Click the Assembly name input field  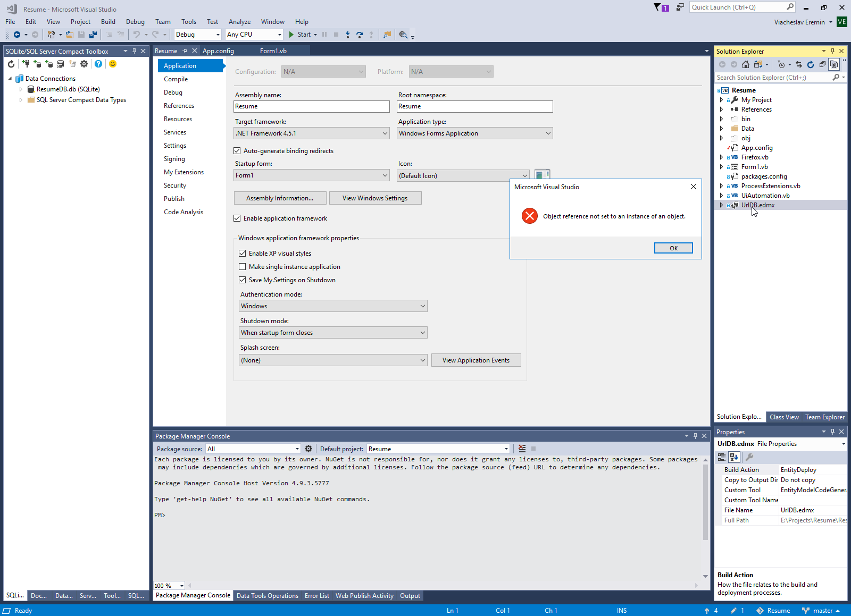coord(312,106)
